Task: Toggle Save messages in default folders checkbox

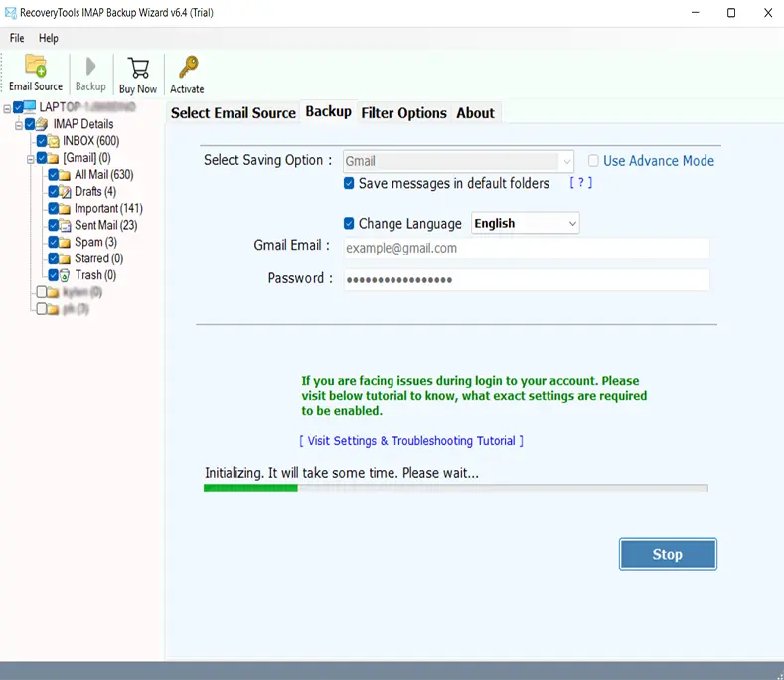Action: [349, 183]
